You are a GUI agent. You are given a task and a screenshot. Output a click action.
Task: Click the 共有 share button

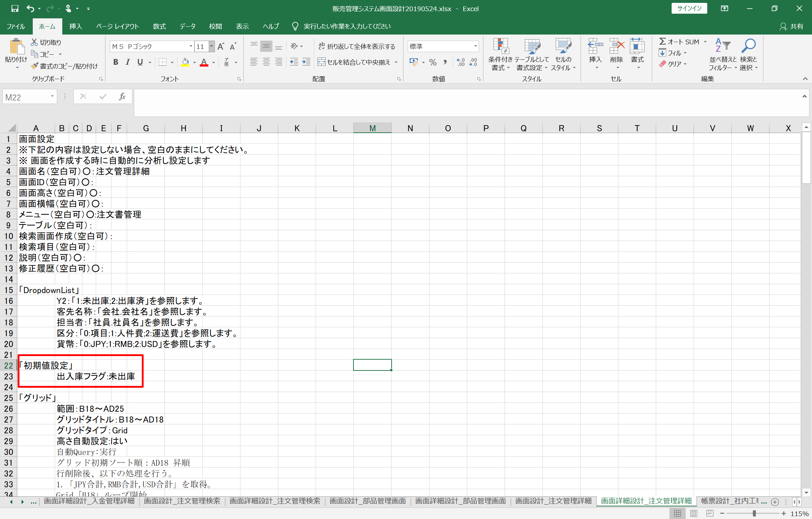[x=792, y=26]
